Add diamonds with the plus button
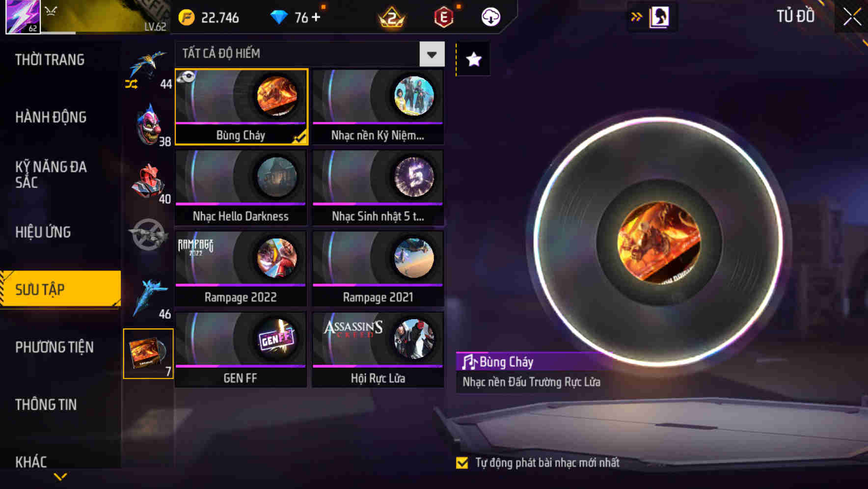 click(316, 18)
